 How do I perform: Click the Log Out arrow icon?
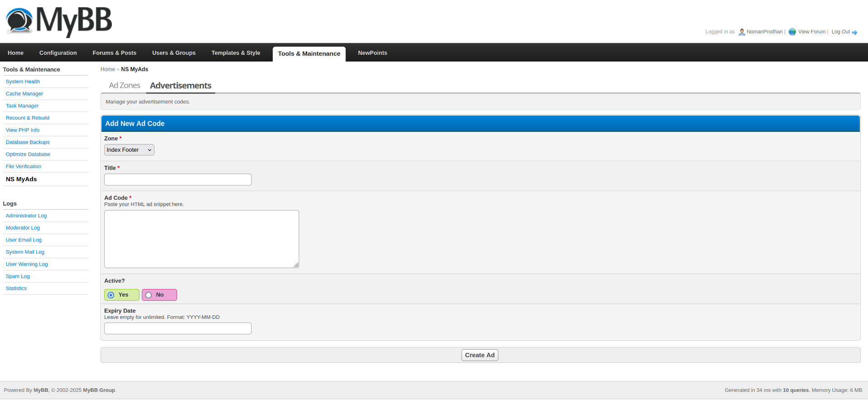coord(854,32)
